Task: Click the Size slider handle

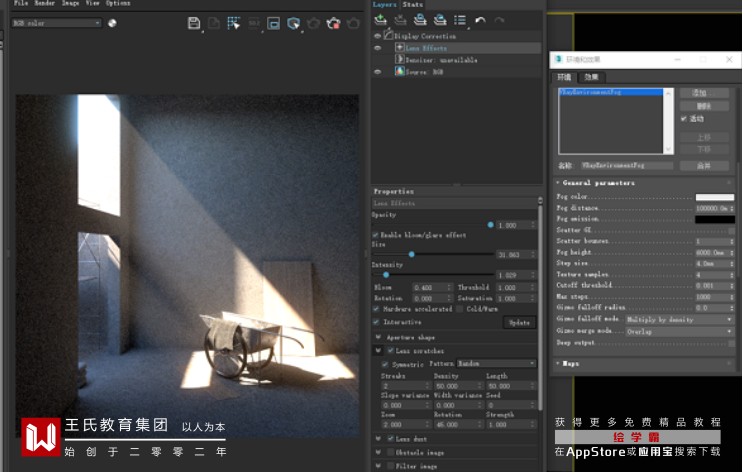Action: (412, 255)
